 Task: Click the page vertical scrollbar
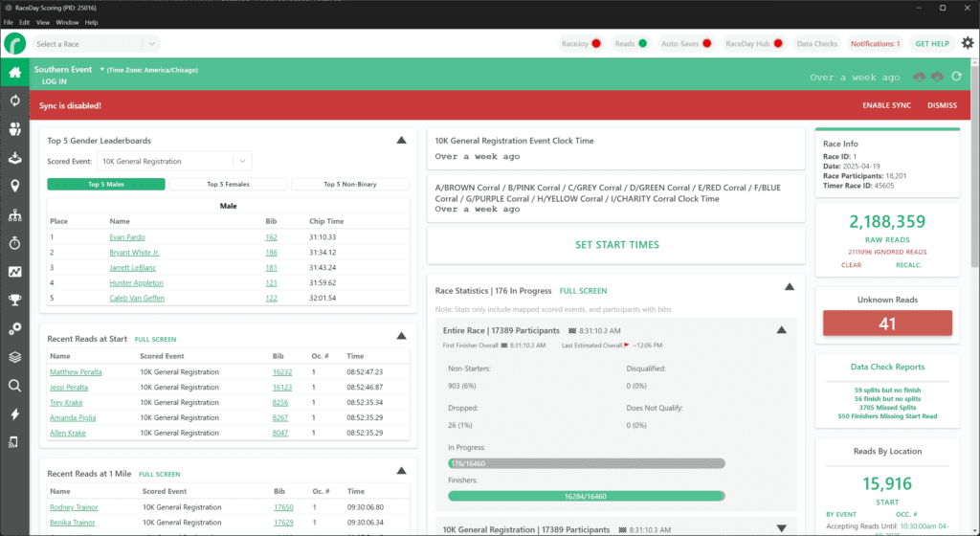[x=975, y=168]
